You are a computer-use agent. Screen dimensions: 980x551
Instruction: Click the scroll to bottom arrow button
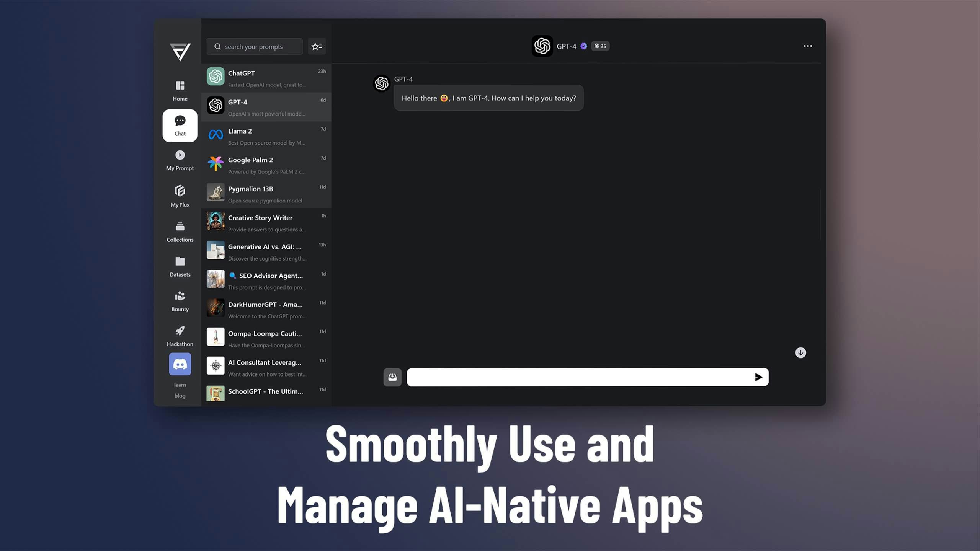click(x=800, y=352)
